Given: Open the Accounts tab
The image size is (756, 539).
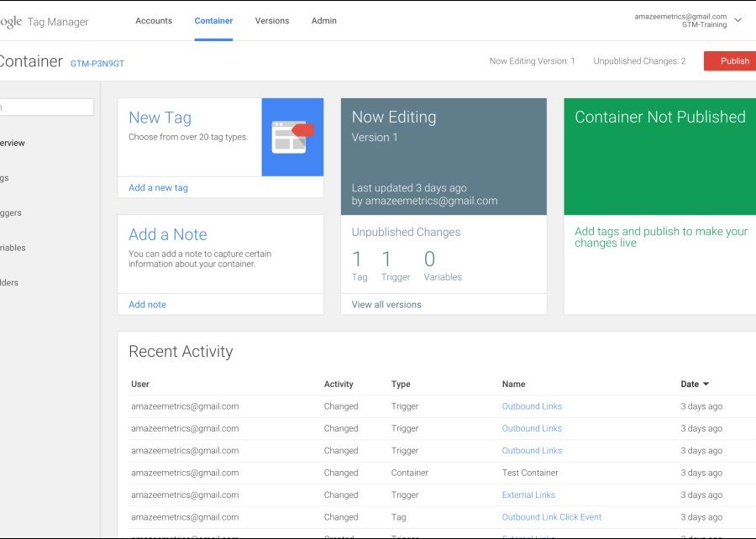Looking at the screenshot, I should point(154,21).
